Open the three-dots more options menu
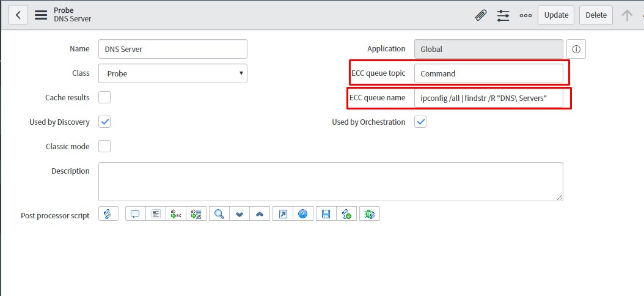Image resolution: width=644 pixels, height=296 pixels. pos(525,15)
